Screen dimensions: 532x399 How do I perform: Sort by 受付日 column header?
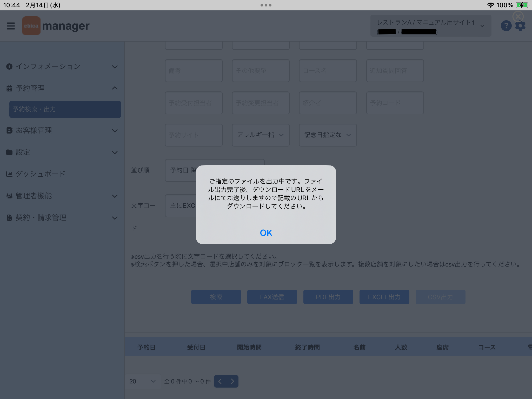coord(196,347)
